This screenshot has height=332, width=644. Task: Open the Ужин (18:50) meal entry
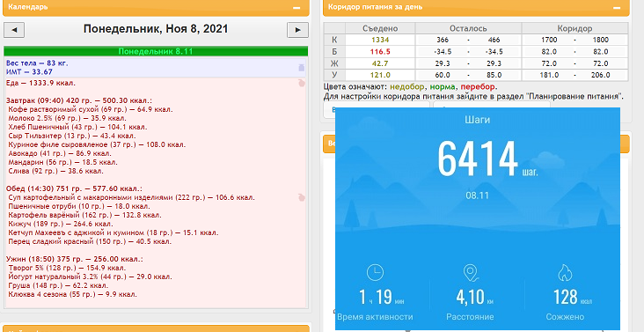(x=74, y=259)
